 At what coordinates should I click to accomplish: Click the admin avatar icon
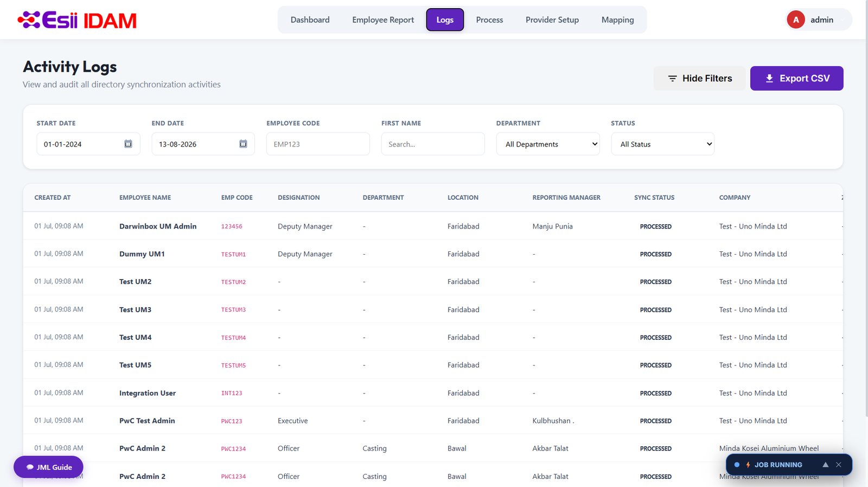click(x=796, y=20)
